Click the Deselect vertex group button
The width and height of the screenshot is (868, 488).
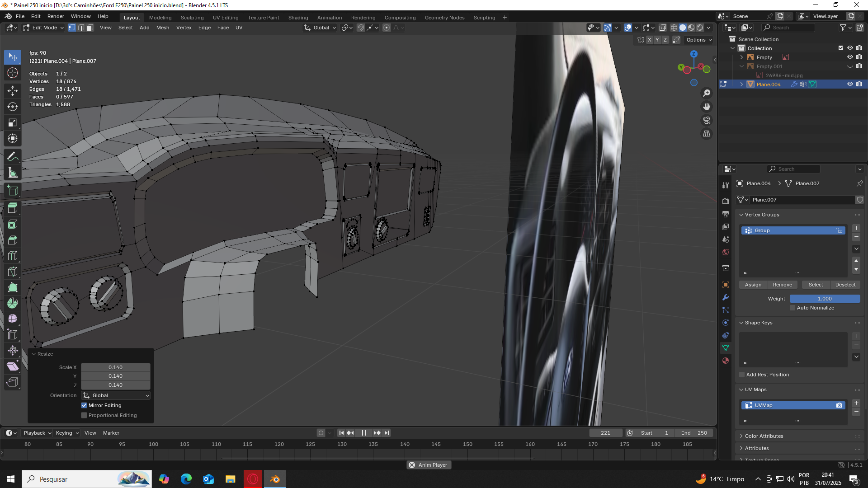[x=845, y=285]
